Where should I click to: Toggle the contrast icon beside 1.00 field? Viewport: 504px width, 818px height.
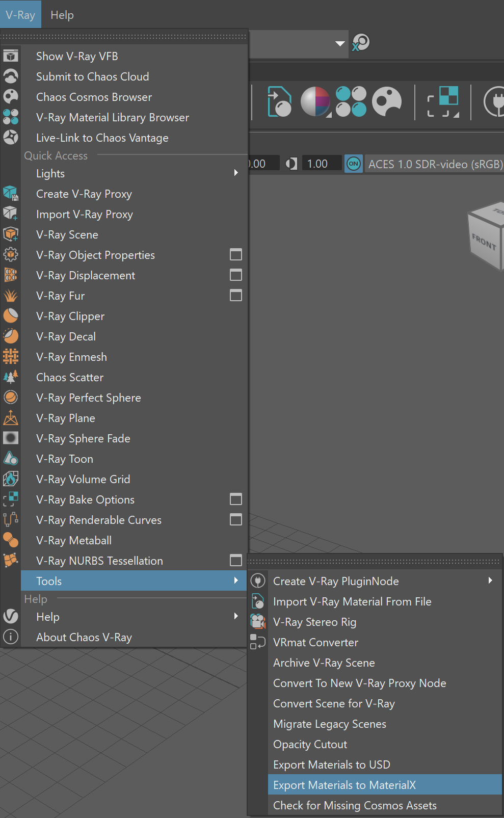(291, 164)
